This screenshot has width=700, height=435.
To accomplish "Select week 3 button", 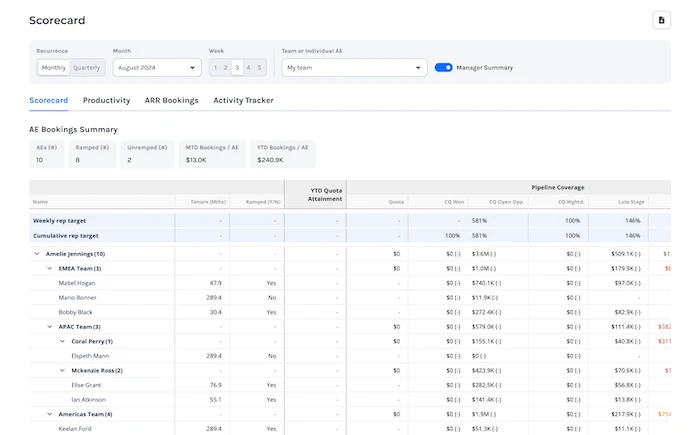I will [237, 68].
